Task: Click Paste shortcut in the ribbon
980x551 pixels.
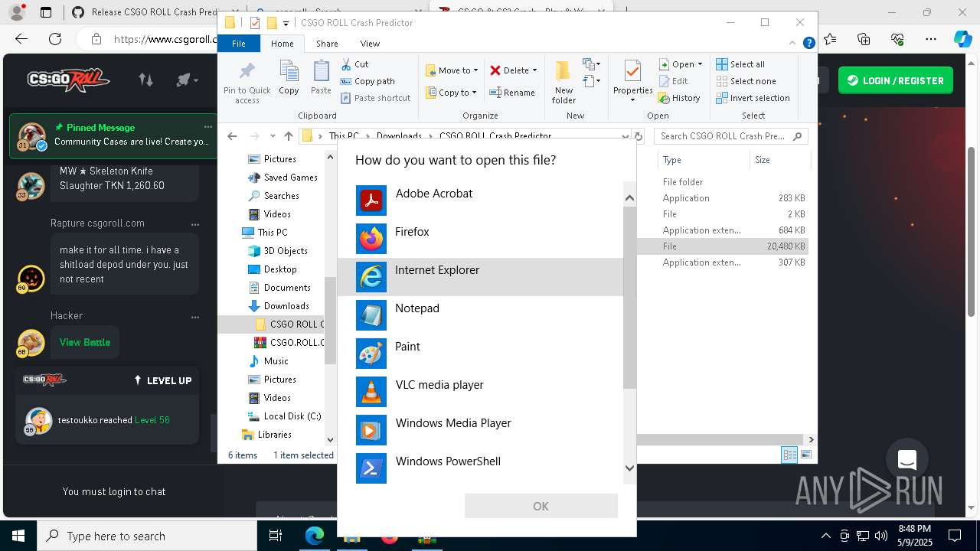Action: tap(375, 98)
